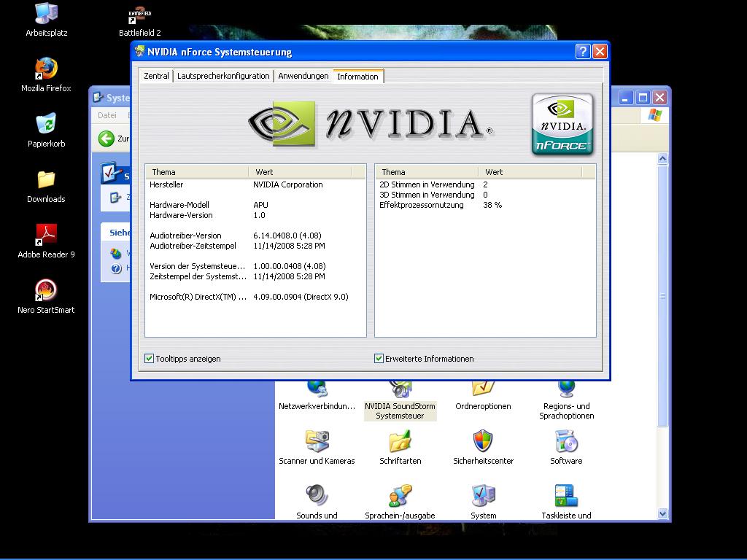Select the 3D Stimmen in Verwendung row
This screenshot has width=747, height=560.
coord(485,195)
